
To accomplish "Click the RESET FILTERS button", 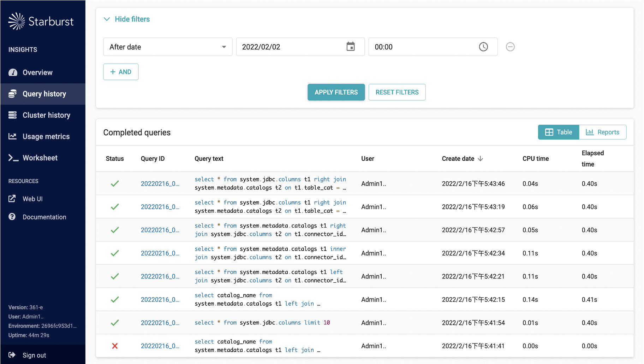I will [x=397, y=92].
